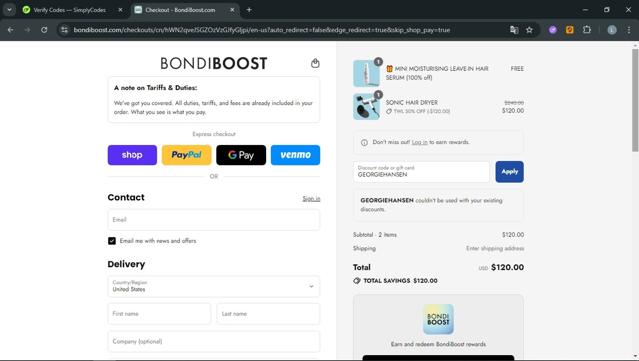Minimize the Chrome window

(585, 10)
